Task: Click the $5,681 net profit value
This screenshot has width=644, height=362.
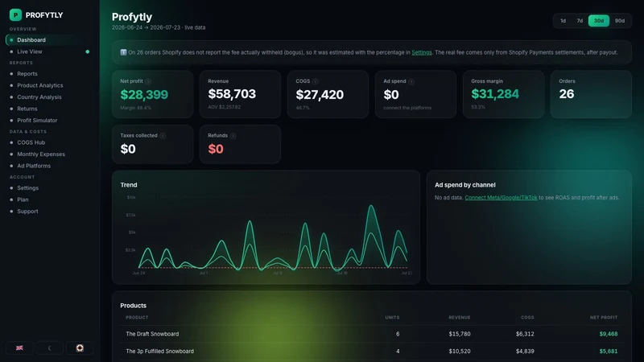Action: (609, 352)
